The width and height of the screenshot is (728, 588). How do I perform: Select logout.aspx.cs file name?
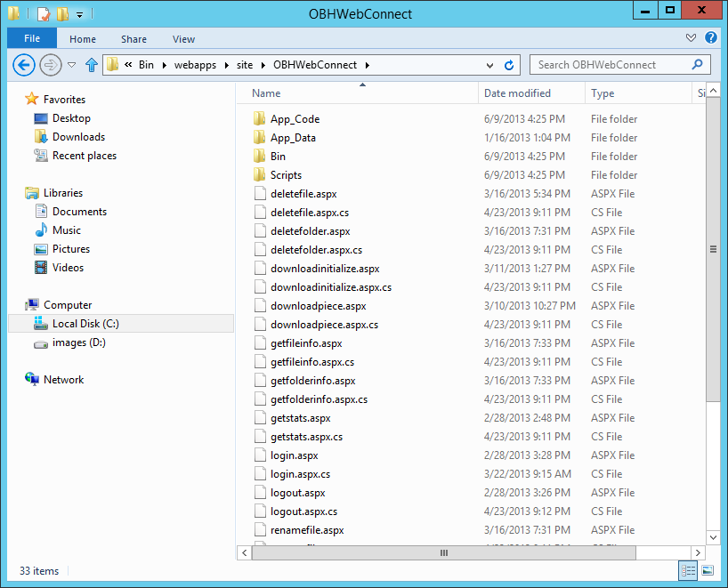304,511
